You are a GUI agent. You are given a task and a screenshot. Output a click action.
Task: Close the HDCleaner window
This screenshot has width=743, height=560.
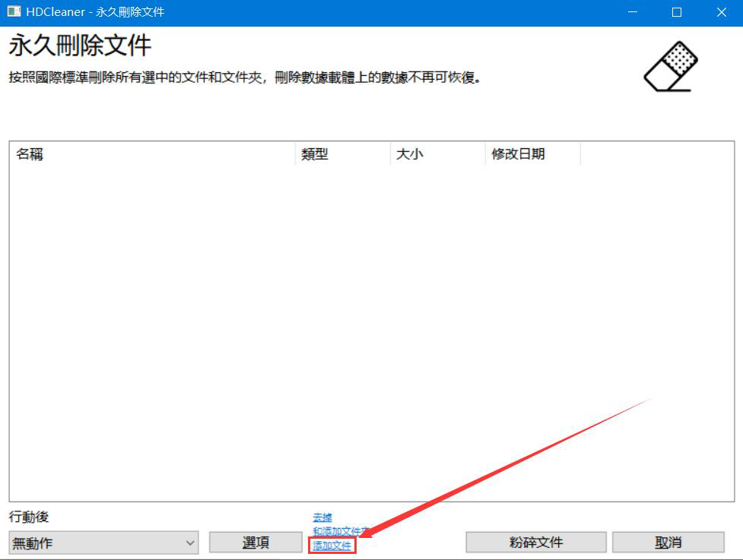click(721, 12)
